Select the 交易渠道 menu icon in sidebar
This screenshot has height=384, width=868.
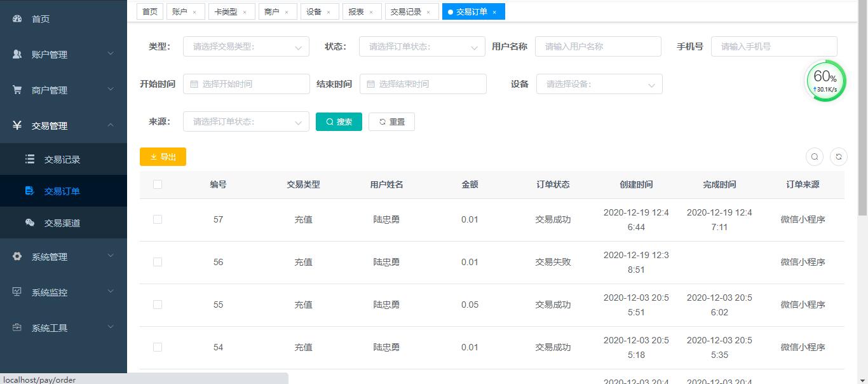(x=29, y=223)
